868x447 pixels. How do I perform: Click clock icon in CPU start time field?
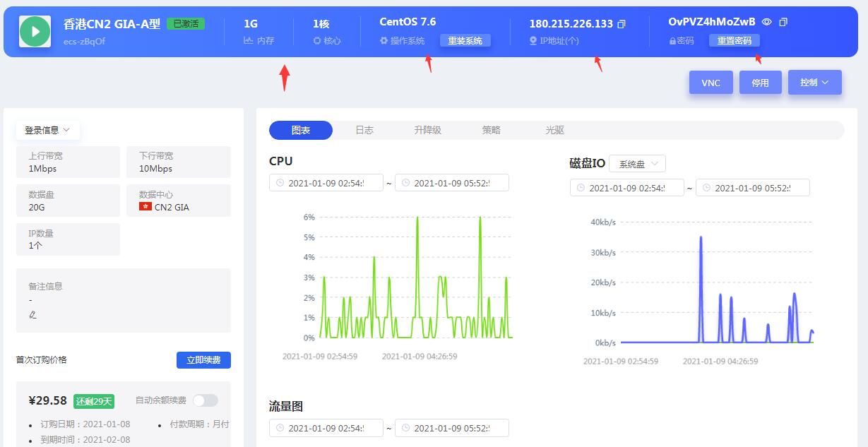coord(280,183)
